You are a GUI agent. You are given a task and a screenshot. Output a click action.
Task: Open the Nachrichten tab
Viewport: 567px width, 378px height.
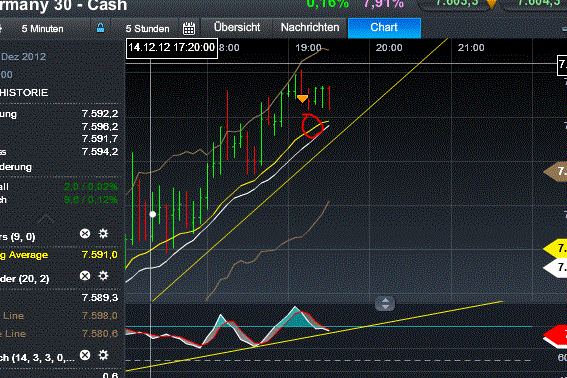click(310, 27)
